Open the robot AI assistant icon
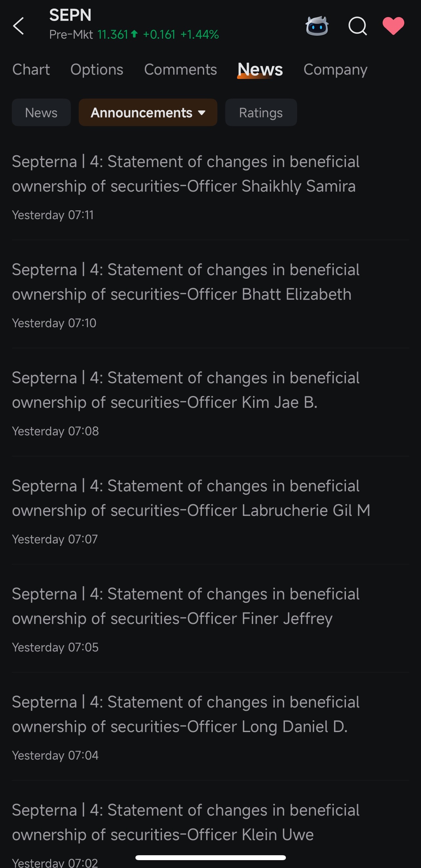The height and width of the screenshot is (868, 421). [317, 26]
